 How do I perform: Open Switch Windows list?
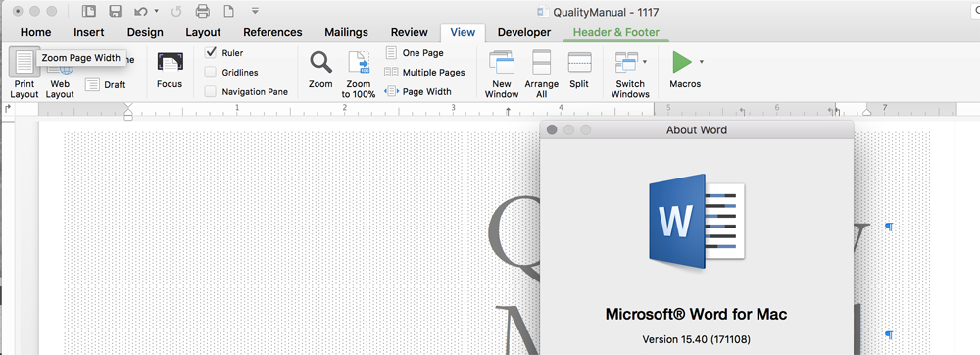pos(630,75)
